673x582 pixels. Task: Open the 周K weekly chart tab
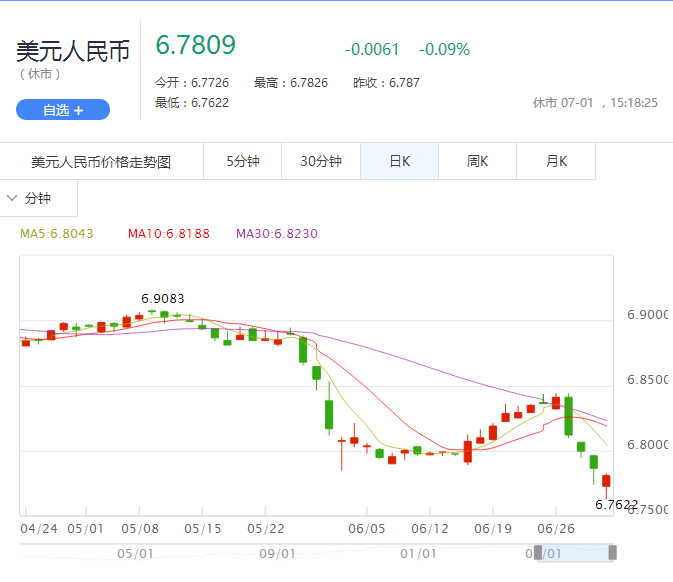click(x=477, y=161)
